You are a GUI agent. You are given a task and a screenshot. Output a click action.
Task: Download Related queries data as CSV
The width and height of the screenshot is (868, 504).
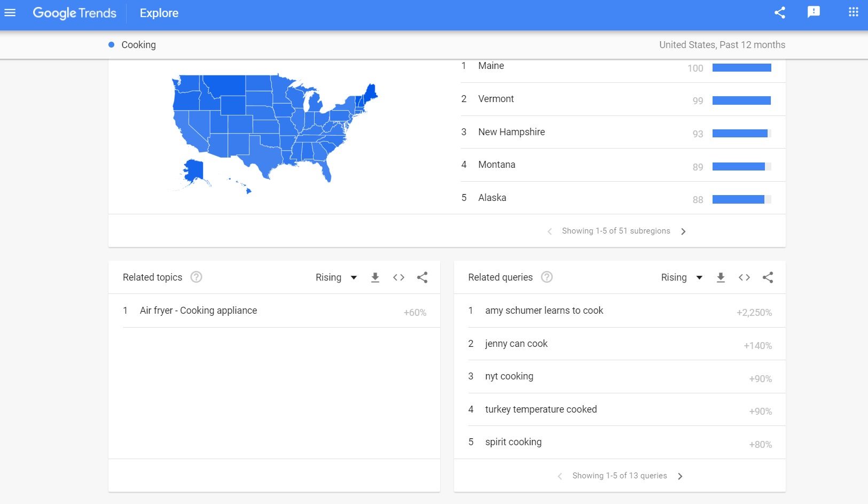pyautogui.click(x=721, y=277)
